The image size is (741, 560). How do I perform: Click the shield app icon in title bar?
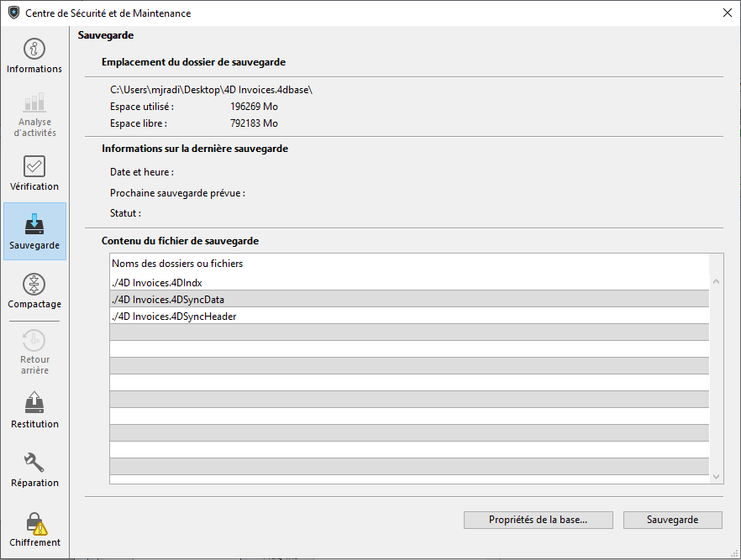click(13, 13)
